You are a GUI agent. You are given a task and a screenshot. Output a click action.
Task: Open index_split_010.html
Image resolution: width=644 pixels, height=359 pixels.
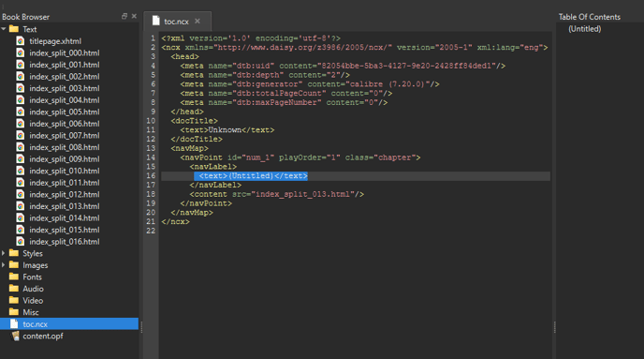point(64,172)
